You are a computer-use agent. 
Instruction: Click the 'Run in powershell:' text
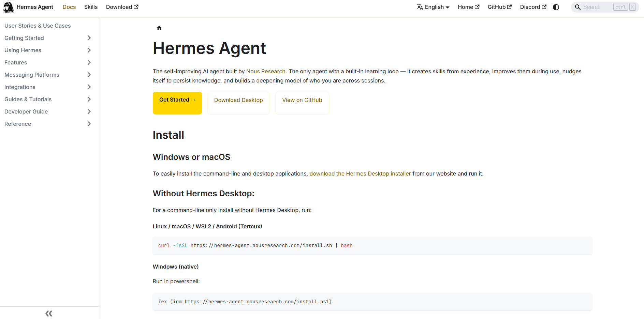176,281
